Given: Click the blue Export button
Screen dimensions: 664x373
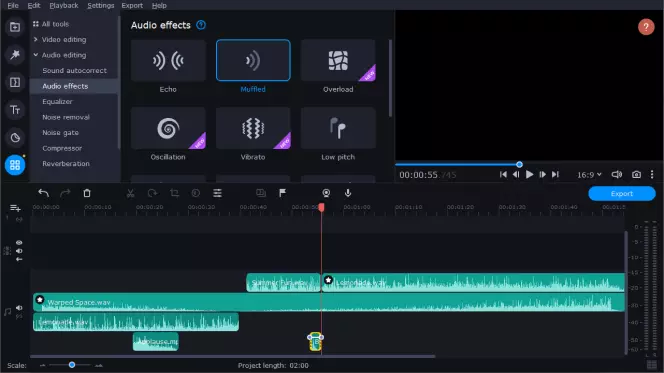Looking at the screenshot, I should [x=622, y=193].
